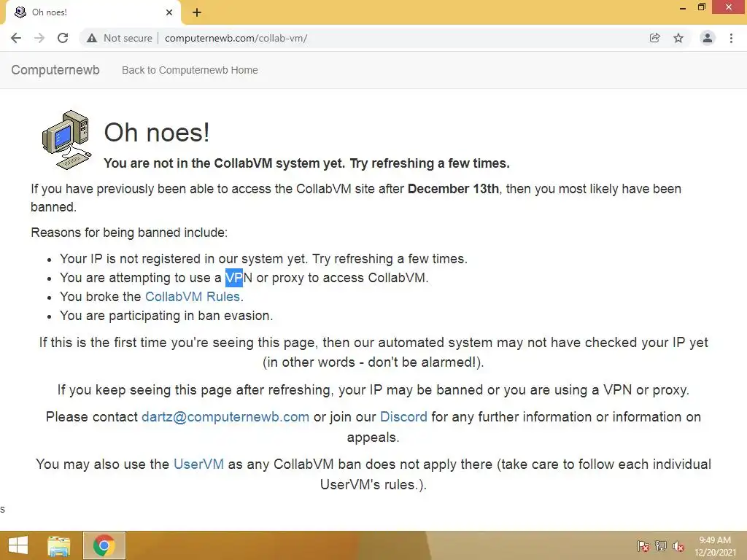Click the network tray icon

pyautogui.click(x=661, y=546)
